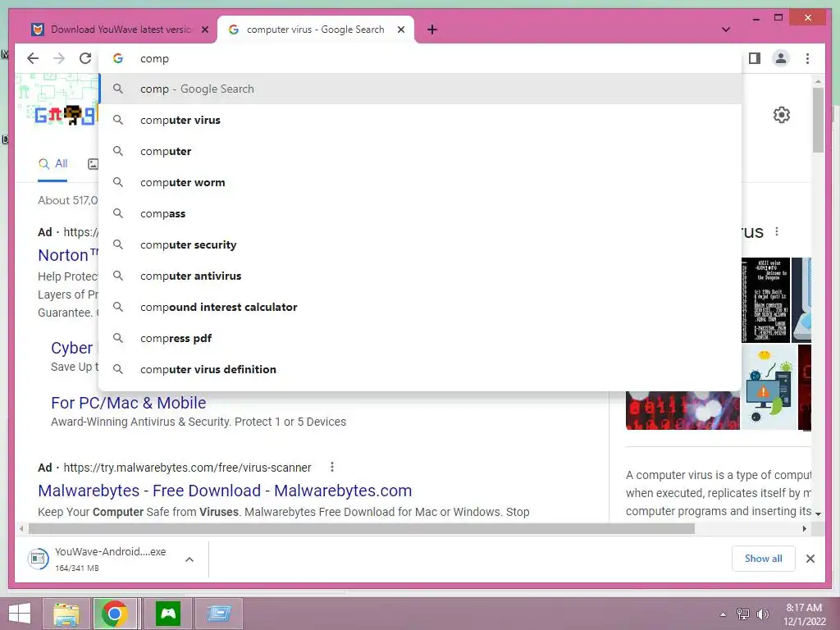
Task: Click Show all downloads button
Action: coord(764,559)
